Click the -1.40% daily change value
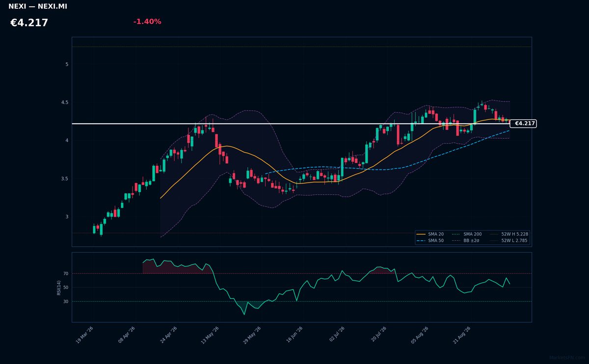 pyautogui.click(x=147, y=22)
